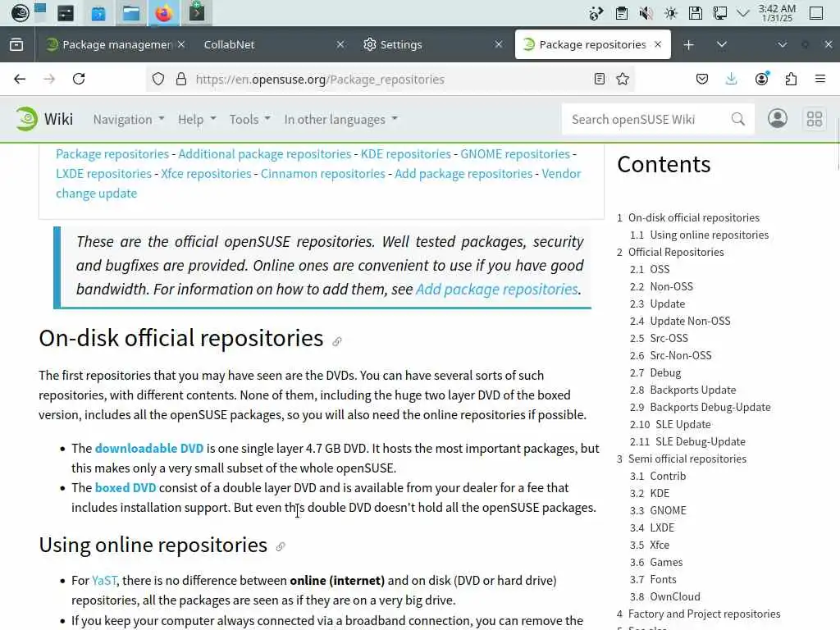Open the wiki user account icon
Viewport: 840px width, 630px height.
point(778,118)
